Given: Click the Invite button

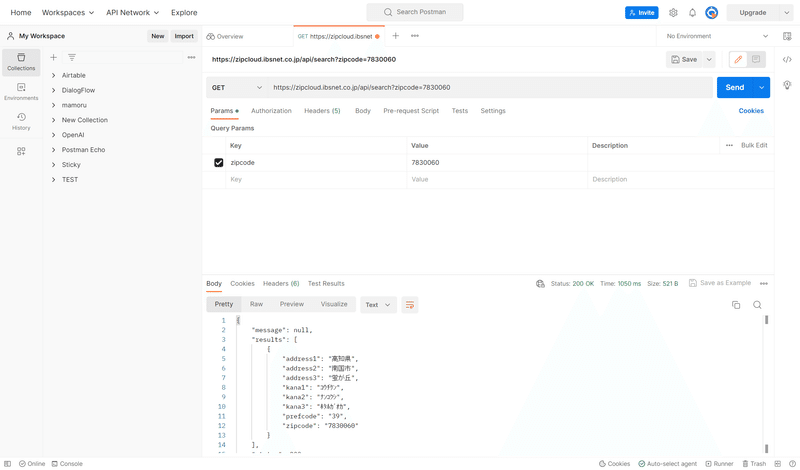Looking at the screenshot, I should pyautogui.click(x=641, y=12).
